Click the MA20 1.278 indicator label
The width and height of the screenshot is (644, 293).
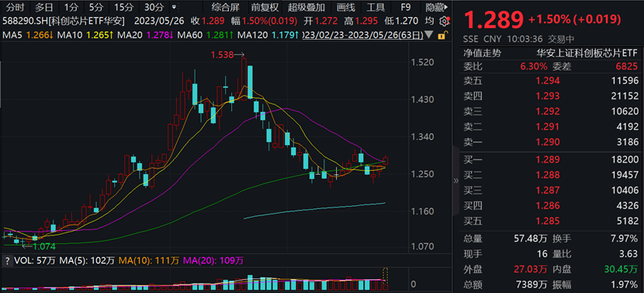coord(145,36)
